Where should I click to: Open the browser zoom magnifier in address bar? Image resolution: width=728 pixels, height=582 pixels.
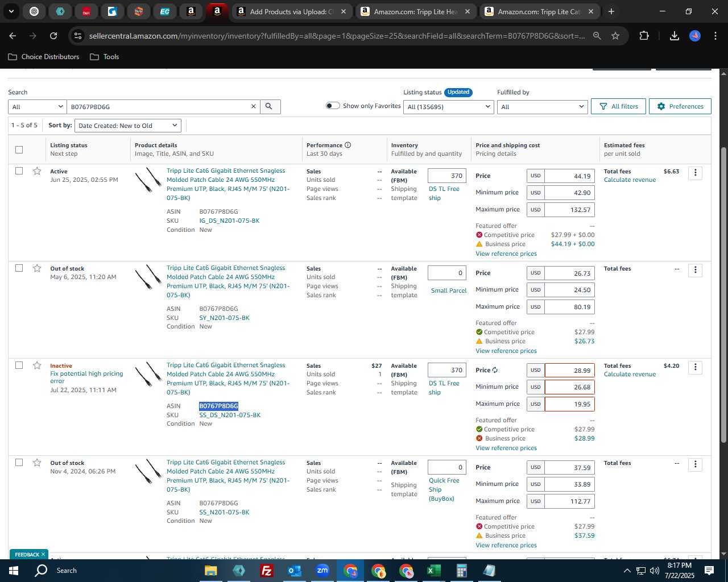point(597,36)
